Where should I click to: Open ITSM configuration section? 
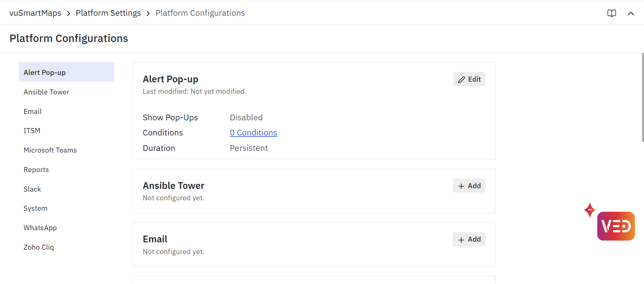point(32,131)
